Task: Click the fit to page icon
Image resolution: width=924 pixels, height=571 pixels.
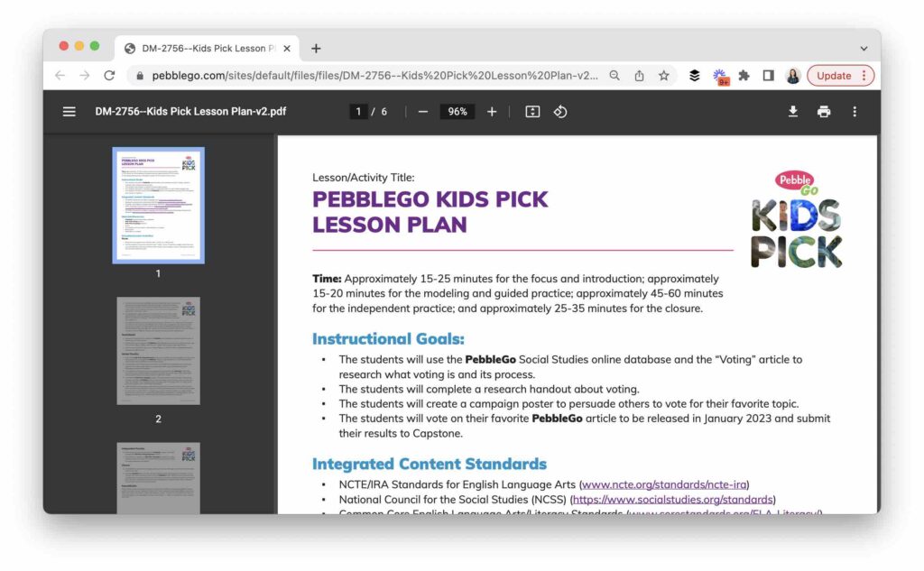Action: click(532, 112)
